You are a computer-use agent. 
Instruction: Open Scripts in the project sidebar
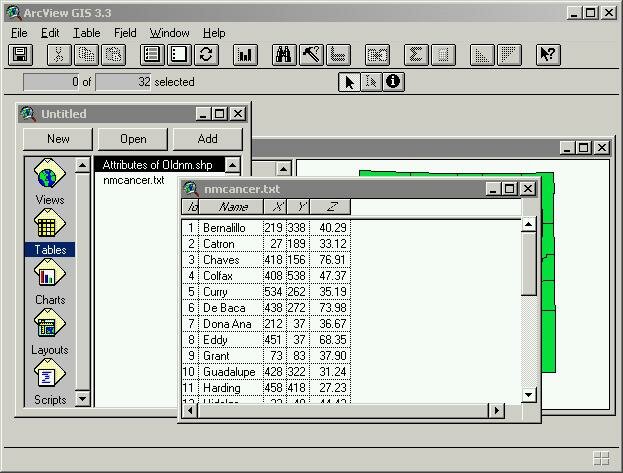coord(50,382)
